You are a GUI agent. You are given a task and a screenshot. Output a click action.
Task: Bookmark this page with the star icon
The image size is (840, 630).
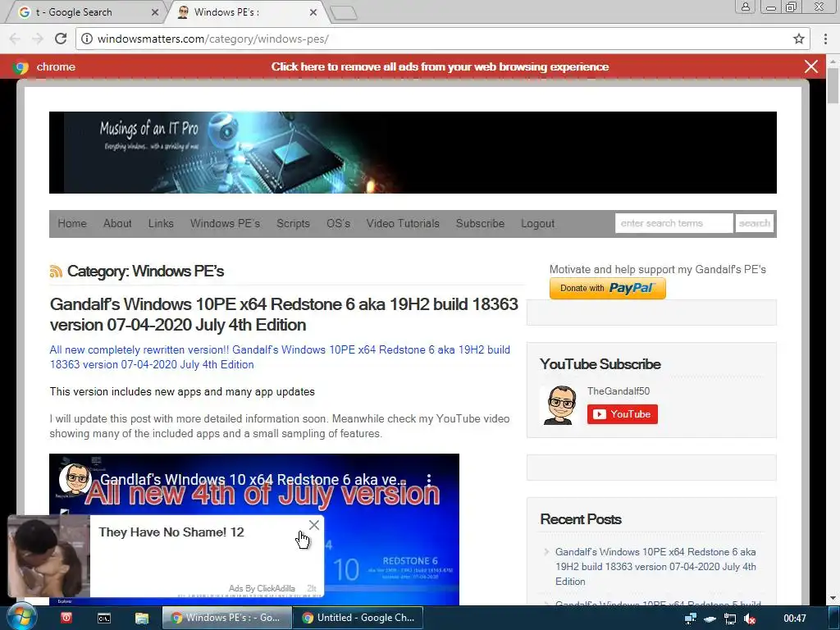point(799,39)
